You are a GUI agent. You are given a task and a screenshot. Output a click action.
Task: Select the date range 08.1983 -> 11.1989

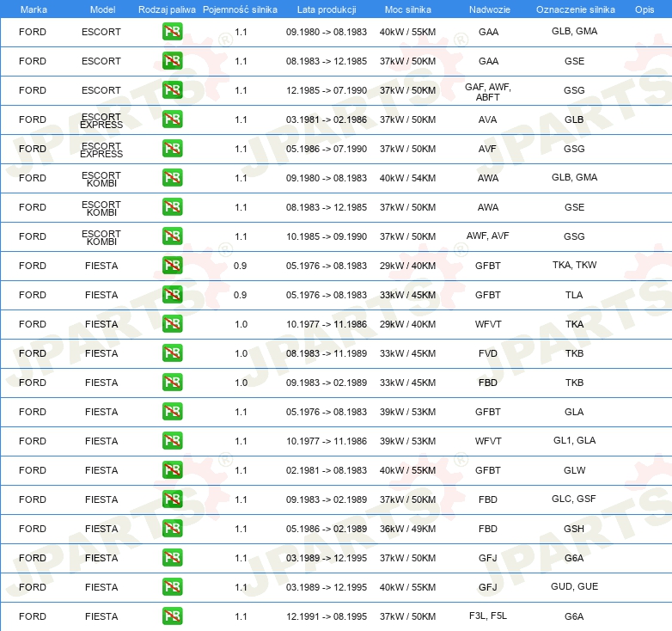(327, 353)
